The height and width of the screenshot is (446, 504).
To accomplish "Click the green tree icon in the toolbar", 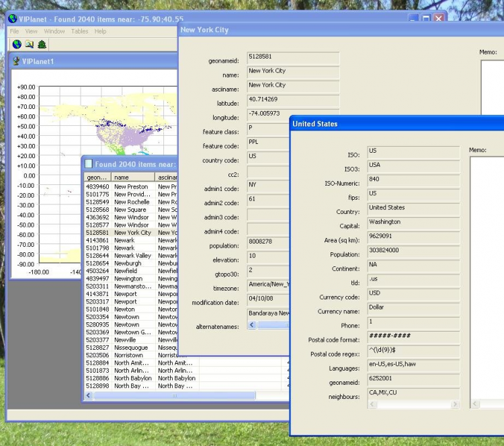I will pyautogui.click(x=42, y=44).
